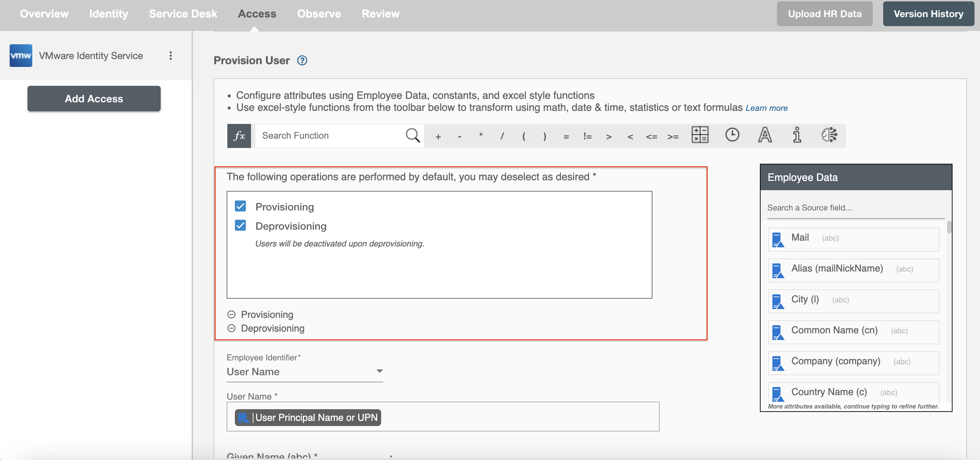Click the formula function search icon

pyautogui.click(x=413, y=135)
